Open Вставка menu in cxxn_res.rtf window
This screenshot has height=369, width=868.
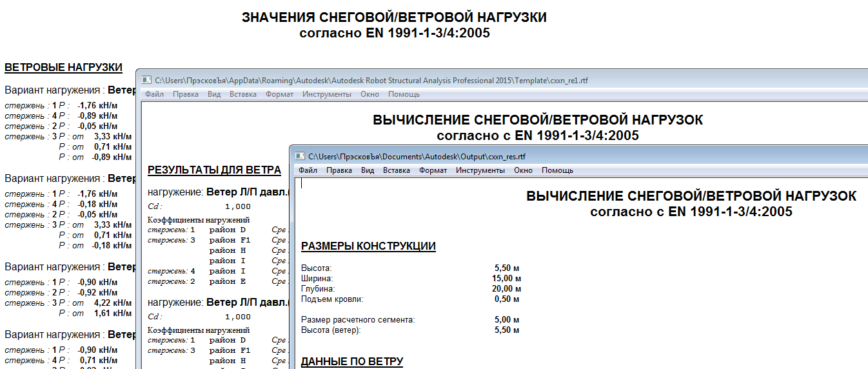[x=397, y=170]
